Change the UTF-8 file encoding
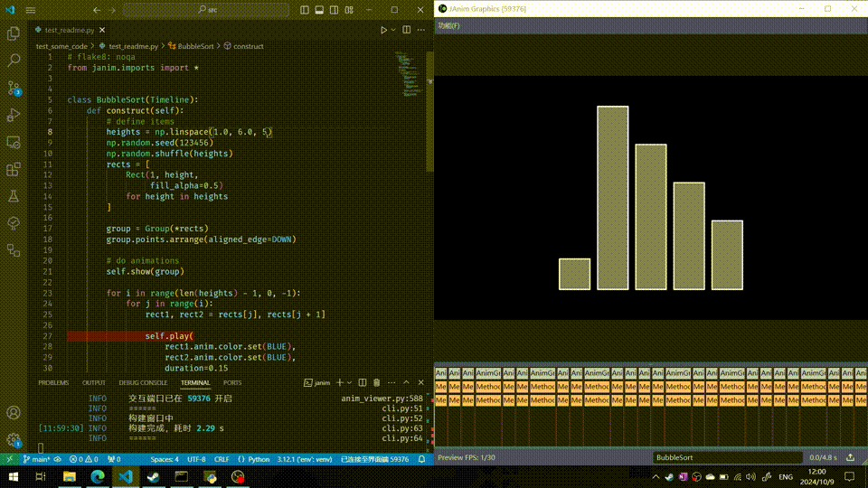Screen dimensions: 868x488 196,459
